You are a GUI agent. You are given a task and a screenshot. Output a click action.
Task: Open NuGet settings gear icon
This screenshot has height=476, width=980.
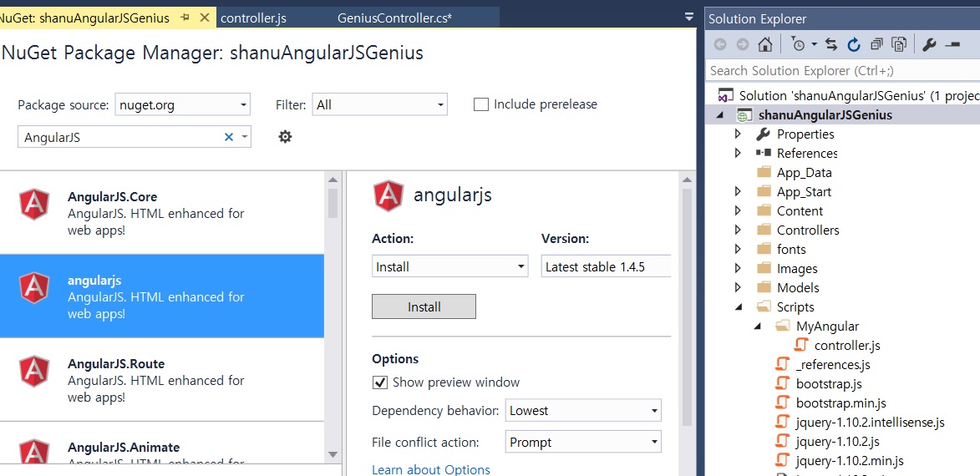pos(285,136)
